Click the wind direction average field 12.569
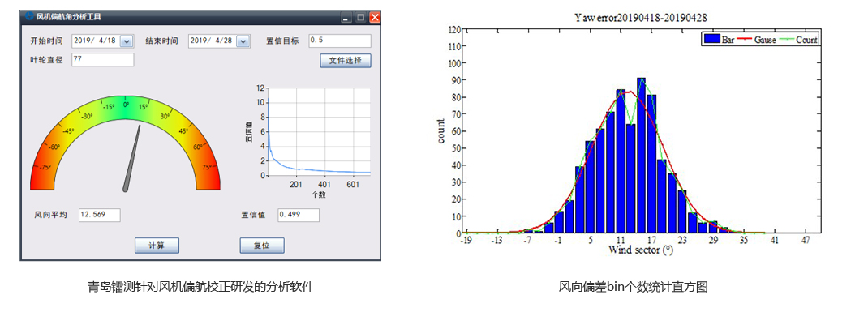868x312 pixels. point(99,216)
